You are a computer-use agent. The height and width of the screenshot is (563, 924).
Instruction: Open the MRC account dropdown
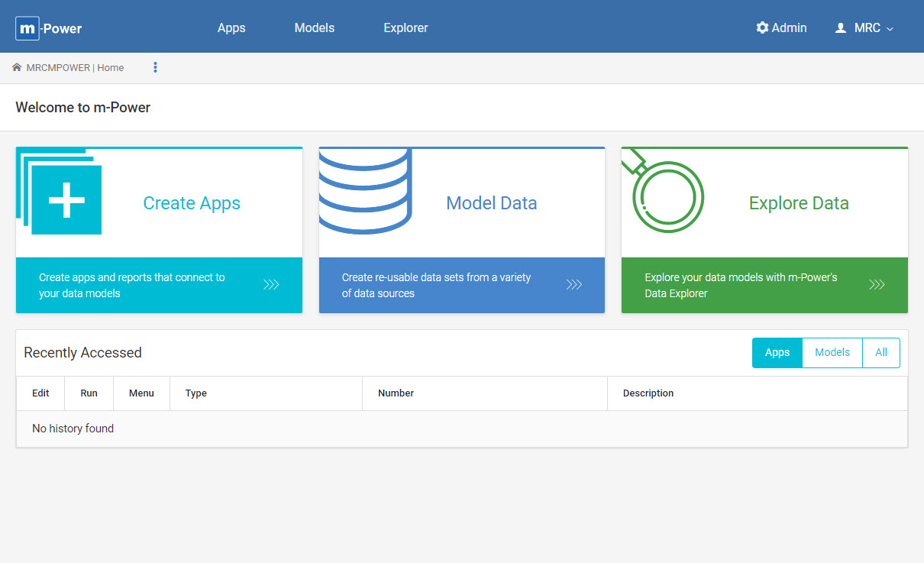(864, 28)
